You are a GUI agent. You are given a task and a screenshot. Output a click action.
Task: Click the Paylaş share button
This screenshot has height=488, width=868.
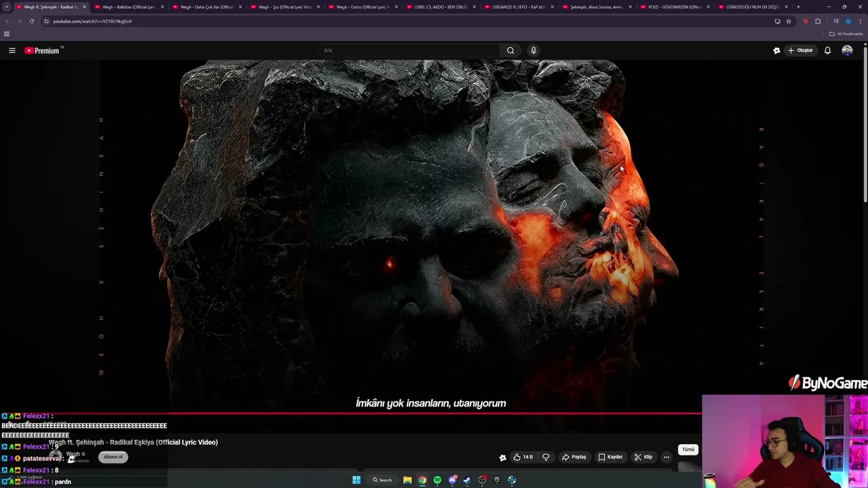[574, 457]
